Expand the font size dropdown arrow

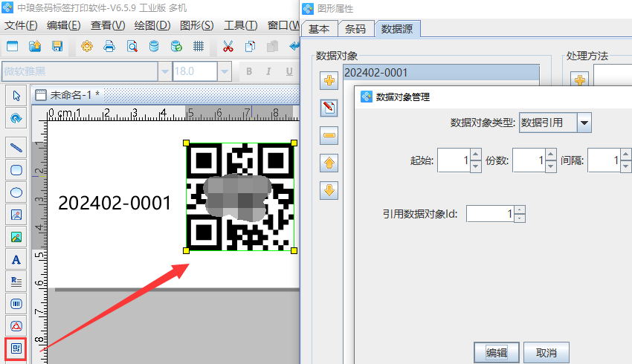[224, 71]
